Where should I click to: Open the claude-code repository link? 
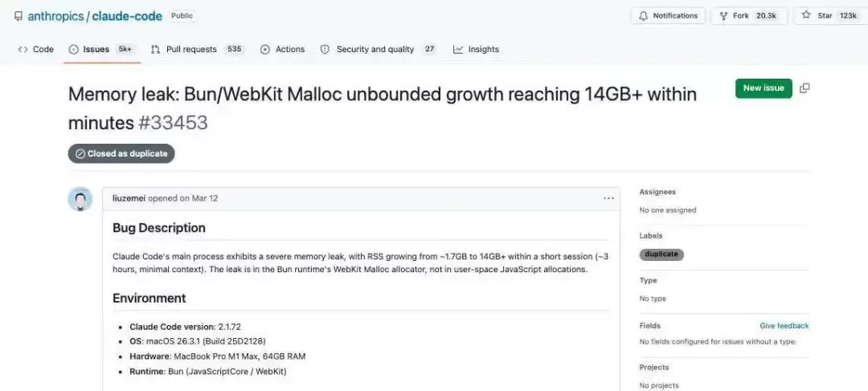pyautogui.click(x=127, y=16)
